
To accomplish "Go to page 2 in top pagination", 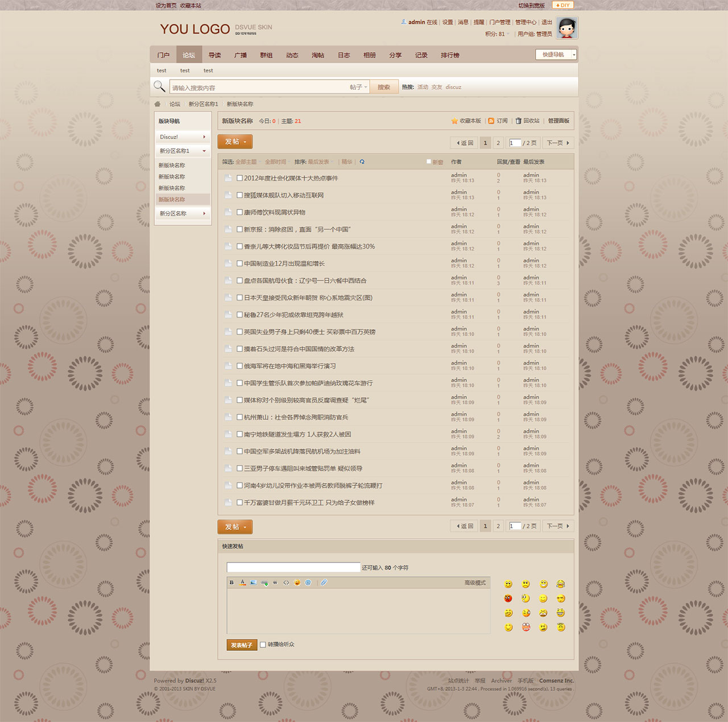I will (498, 143).
